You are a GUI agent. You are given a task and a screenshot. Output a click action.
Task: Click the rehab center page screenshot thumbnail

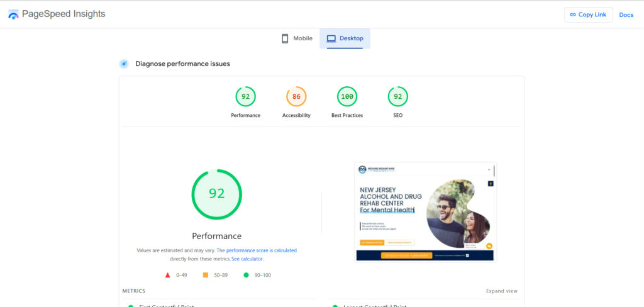pos(425,211)
